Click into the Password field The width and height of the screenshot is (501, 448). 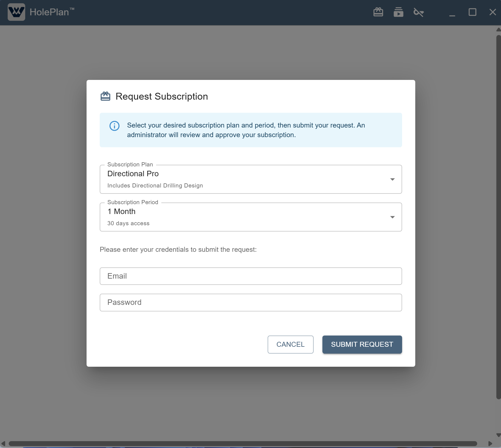tap(251, 302)
